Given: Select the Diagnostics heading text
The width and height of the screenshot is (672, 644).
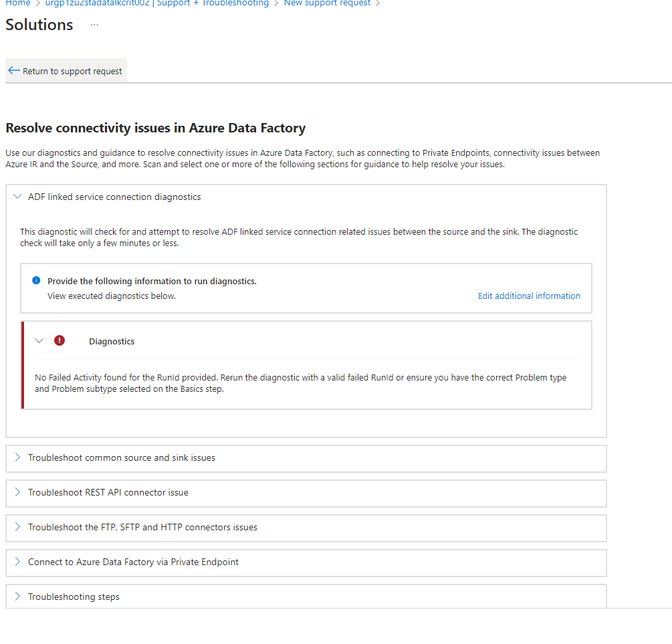Looking at the screenshot, I should click(112, 341).
